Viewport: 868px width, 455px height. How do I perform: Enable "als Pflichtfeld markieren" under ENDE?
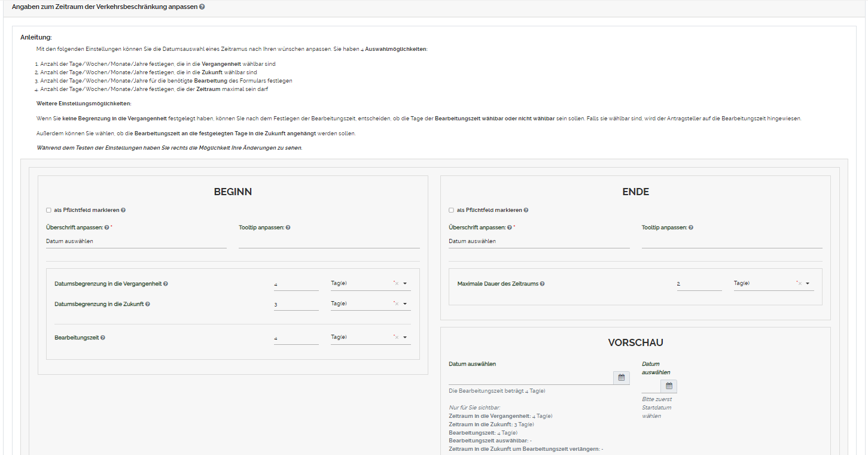451,210
